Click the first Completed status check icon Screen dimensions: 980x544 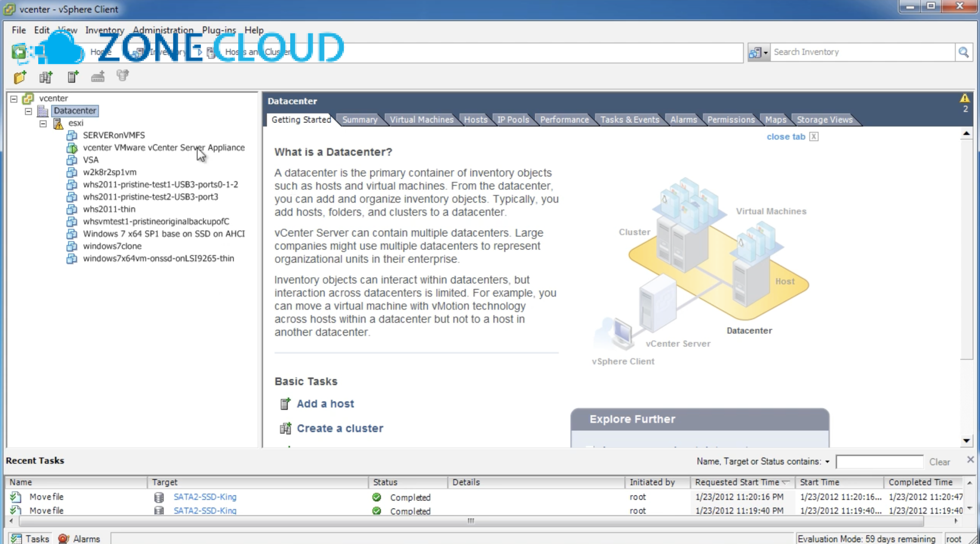click(377, 497)
